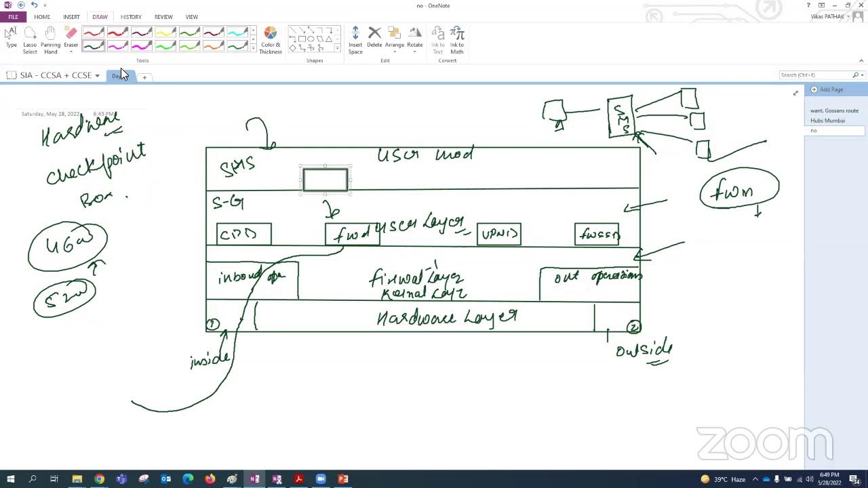Open PowerPoint from taskbar
Viewport: 868px width, 488px height.
pos(343,479)
